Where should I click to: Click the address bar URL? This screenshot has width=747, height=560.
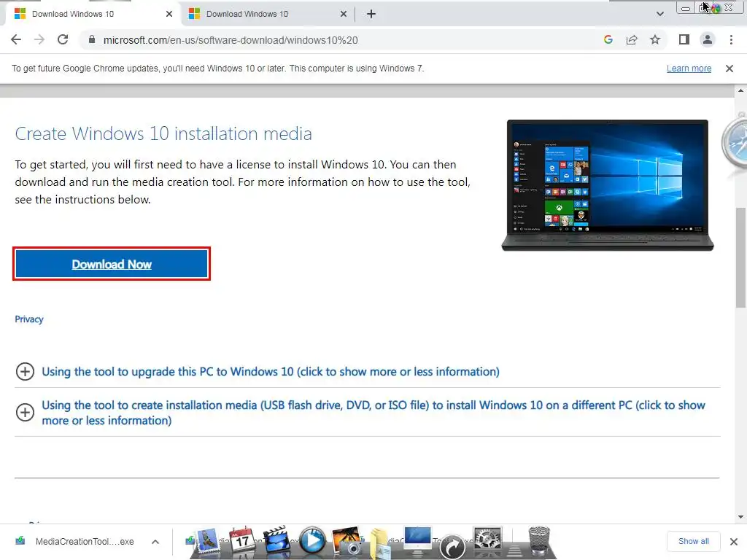pos(231,40)
